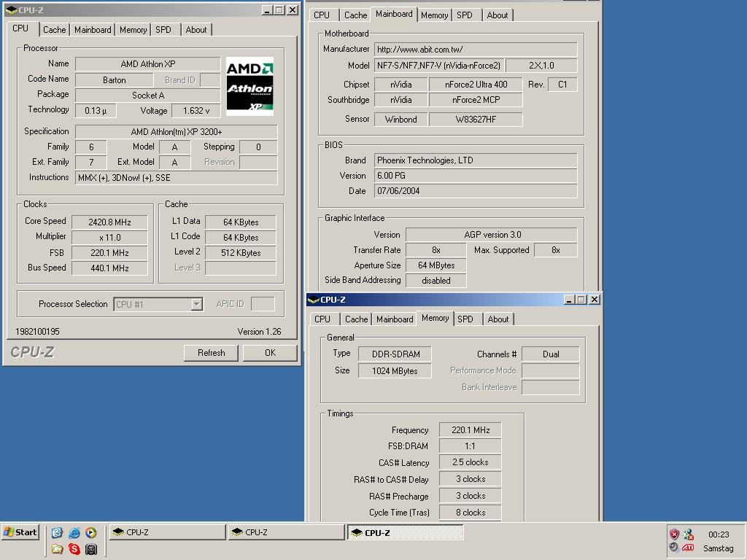Click the Channels # value Dual
Image resolution: width=747 pixels, height=560 pixels.
click(551, 354)
